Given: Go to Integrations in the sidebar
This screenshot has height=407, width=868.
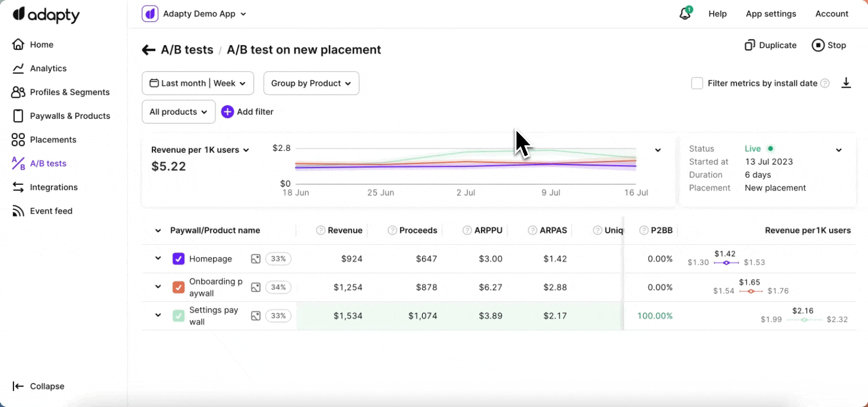Looking at the screenshot, I should pyautogui.click(x=53, y=187).
